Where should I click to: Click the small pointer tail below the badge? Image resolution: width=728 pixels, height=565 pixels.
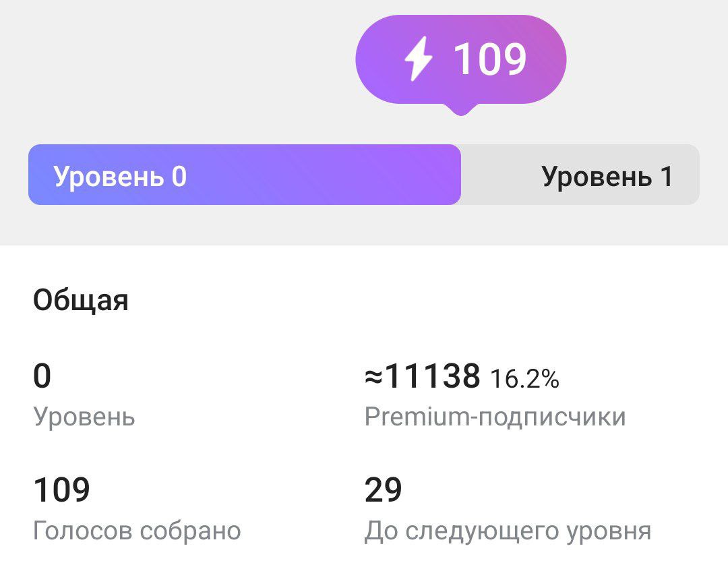pyautogui.click(x=460, y=109)
